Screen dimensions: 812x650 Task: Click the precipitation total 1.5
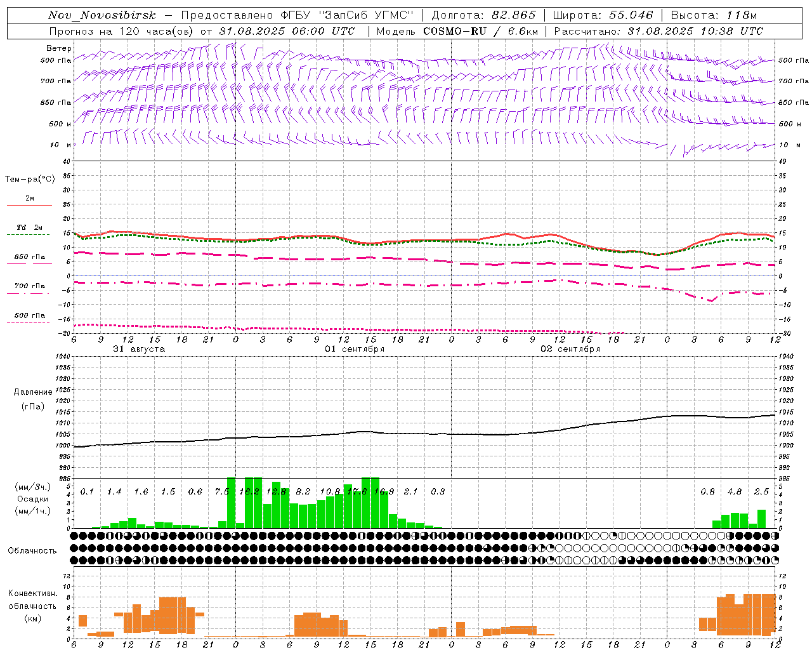[x=168, y=492]
